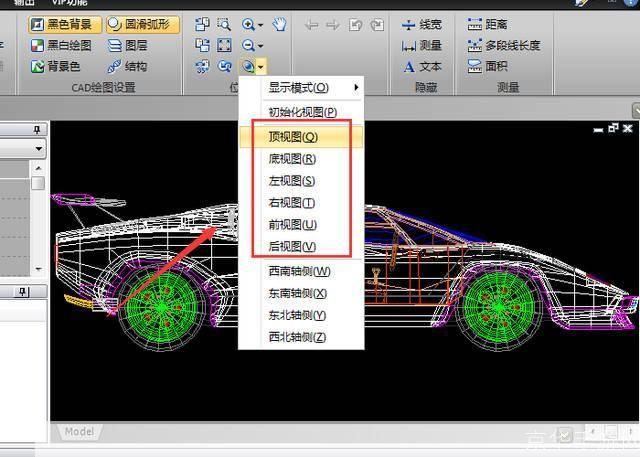The width and height of the screenshot is (640, 457).
Task: Click the zoom out magnifier icon
Action: click(248, 45)
